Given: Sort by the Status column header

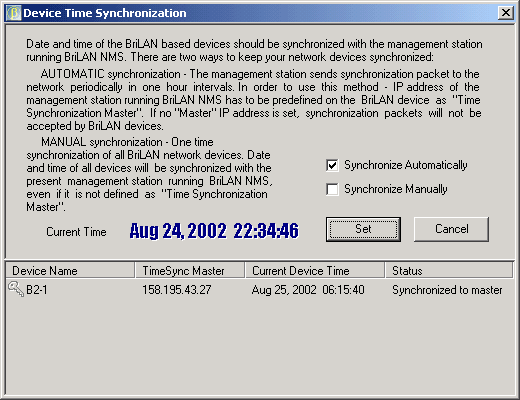Looking at the screenshot, I should (x=449, y=270).
